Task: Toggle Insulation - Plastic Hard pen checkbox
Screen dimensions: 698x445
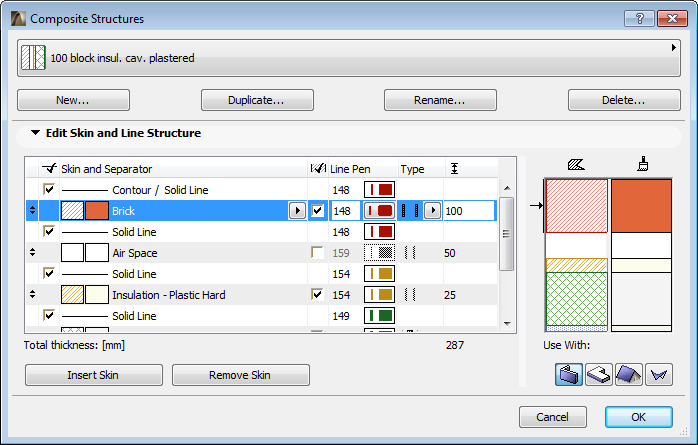Action: pyautogui.click(x=318, y=295)
